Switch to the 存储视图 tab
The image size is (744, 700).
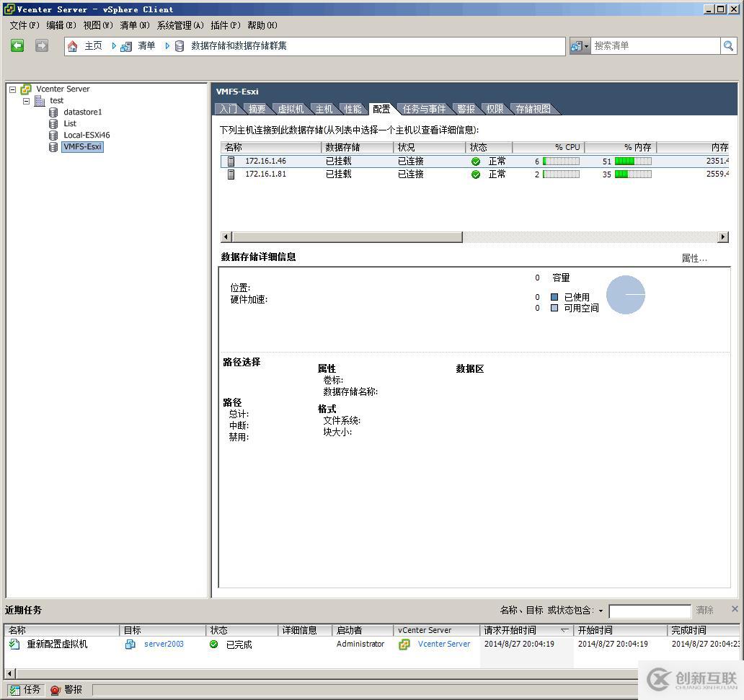[531, 109]
